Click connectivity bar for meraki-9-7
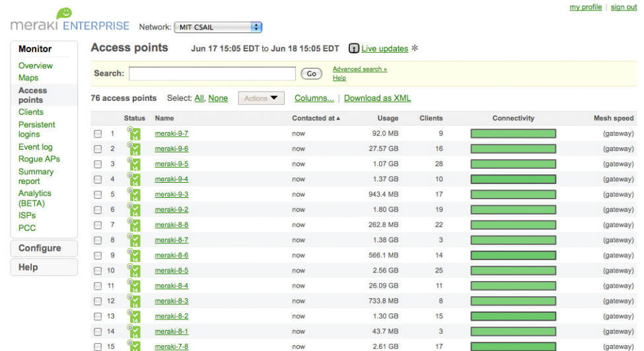The width and height of the screenshot is (644, 351). point(513,133)
